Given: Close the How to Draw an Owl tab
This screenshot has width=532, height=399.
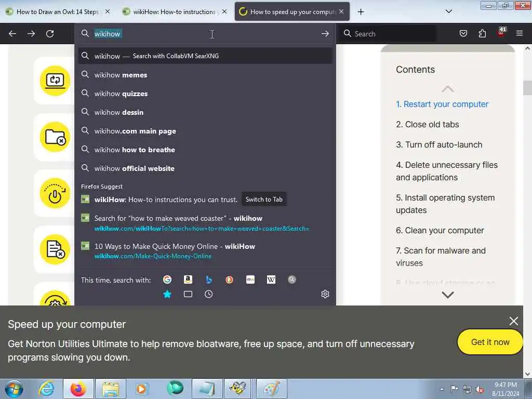Looking at the screenshot, I should [x=108, y=11].
